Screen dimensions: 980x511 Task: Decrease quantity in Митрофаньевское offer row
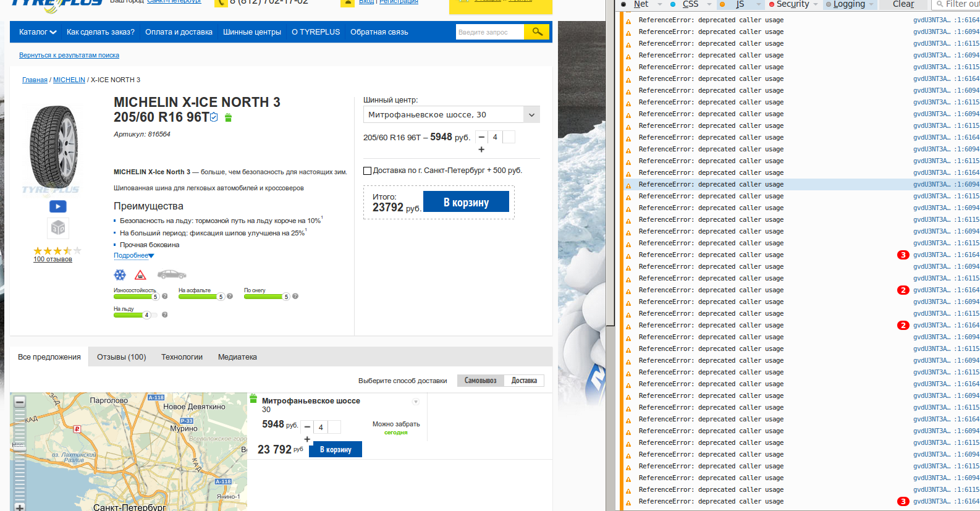307,427
